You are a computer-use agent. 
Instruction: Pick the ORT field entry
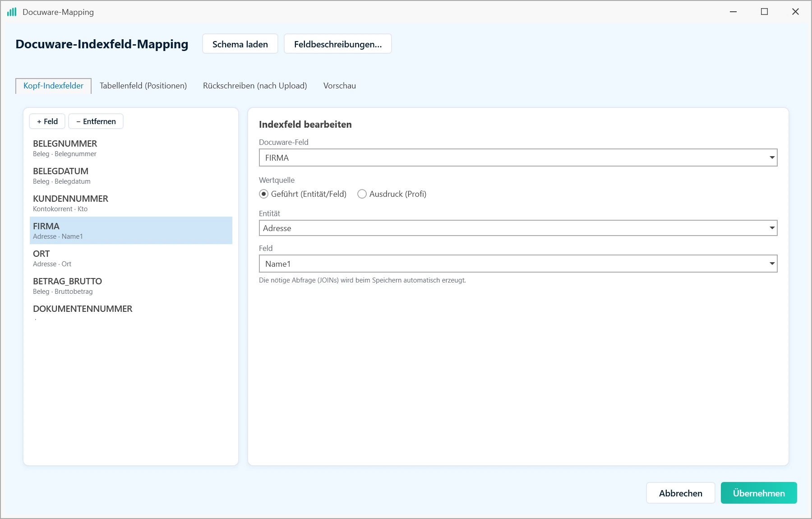[x=131, y=258]
